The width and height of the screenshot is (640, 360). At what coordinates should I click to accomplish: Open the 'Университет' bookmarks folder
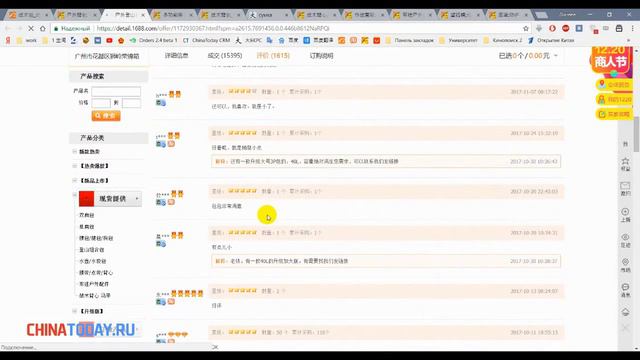coord(458,40)
